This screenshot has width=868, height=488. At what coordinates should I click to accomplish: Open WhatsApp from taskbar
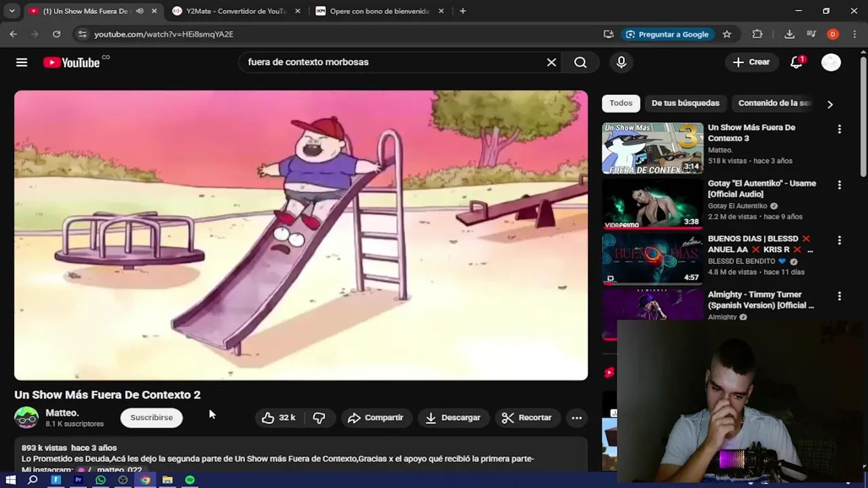pos(100,480)
